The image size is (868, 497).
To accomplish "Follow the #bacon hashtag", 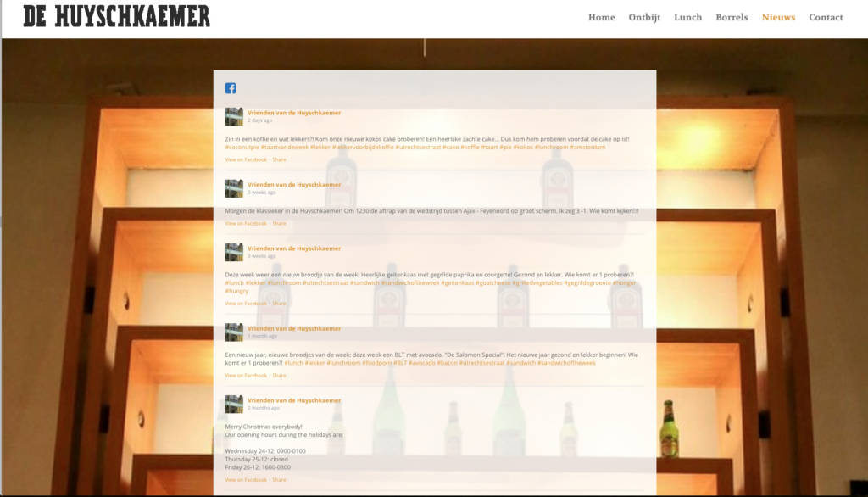I will tap(447, 363).
